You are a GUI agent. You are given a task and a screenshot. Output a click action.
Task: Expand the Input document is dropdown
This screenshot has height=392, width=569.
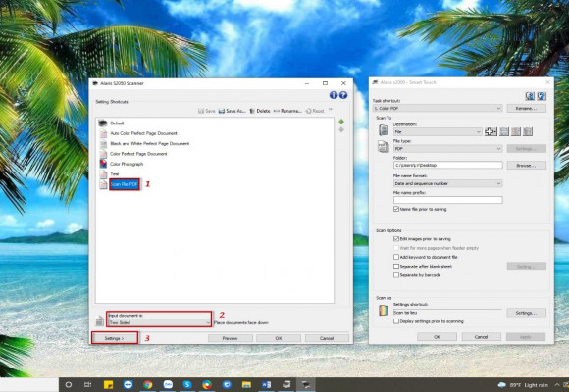(159, 322)
